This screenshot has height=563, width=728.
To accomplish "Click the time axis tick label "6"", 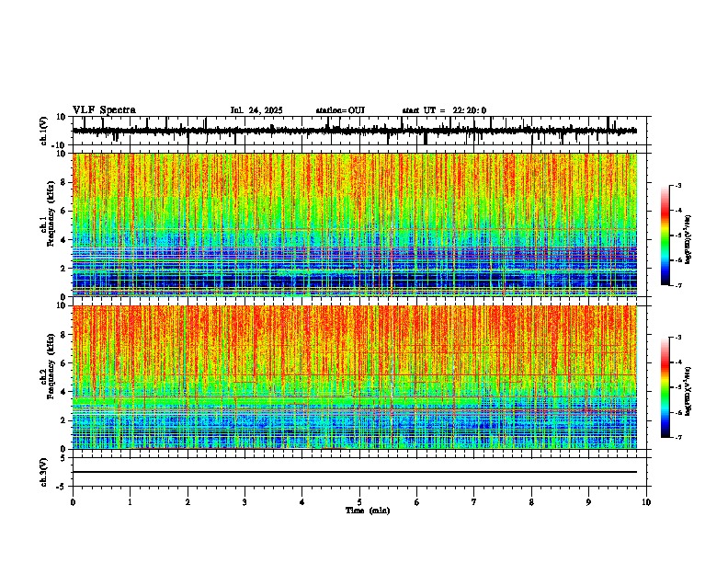I will pyautogui.click(x=417, y=502).
